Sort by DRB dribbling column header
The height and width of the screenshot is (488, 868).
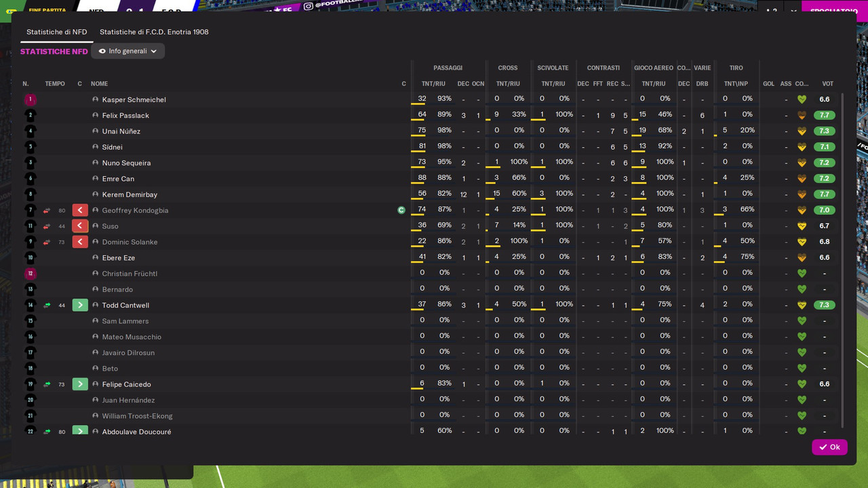[x=702, y=84]
